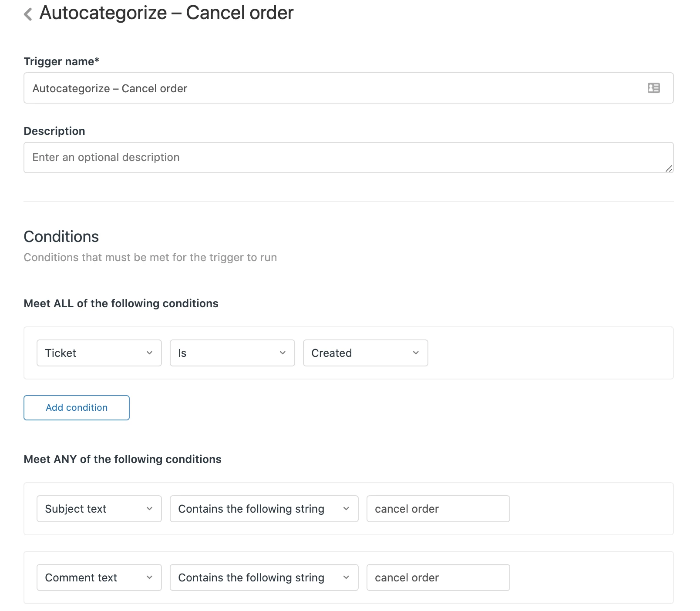Click the chevron arrow in Subject text dropdown
700x611 pixels.
pyautogui.click(x=149, y=509)
